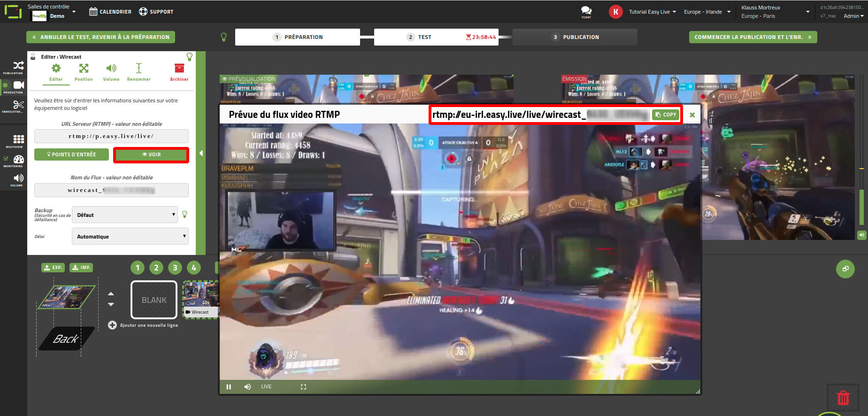Start publication and recording button
Screen dimensions: 868x416
753,37
